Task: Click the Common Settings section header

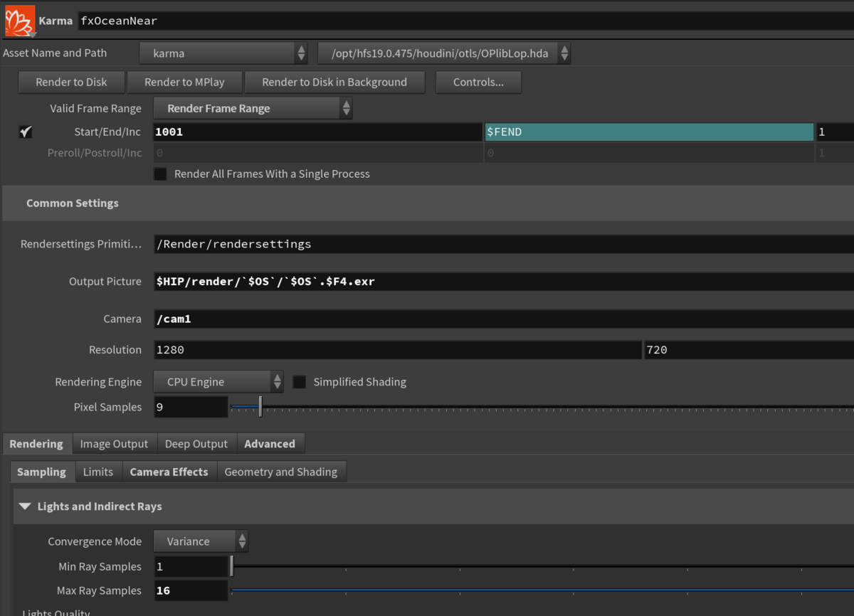Action: (428, 203)
